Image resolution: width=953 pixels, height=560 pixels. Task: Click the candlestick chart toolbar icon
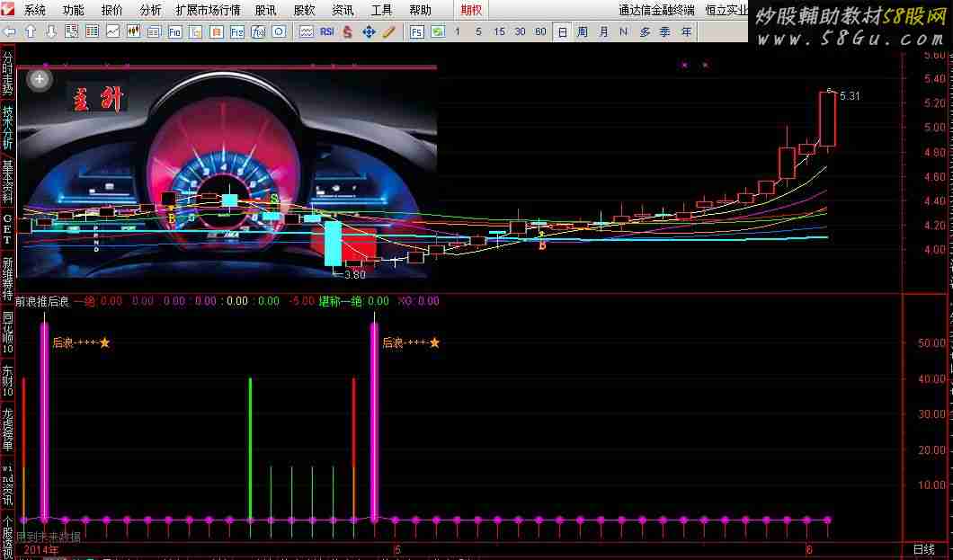tap(133, 31)
